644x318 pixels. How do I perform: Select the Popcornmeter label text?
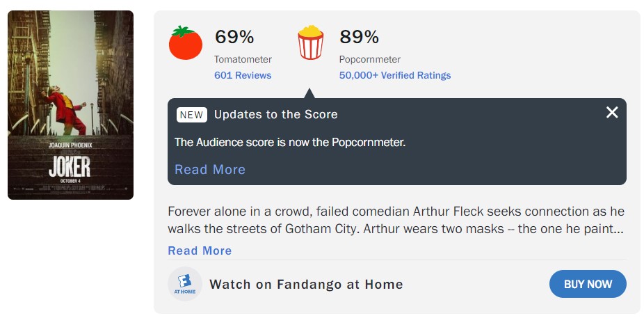pos(370,60)
